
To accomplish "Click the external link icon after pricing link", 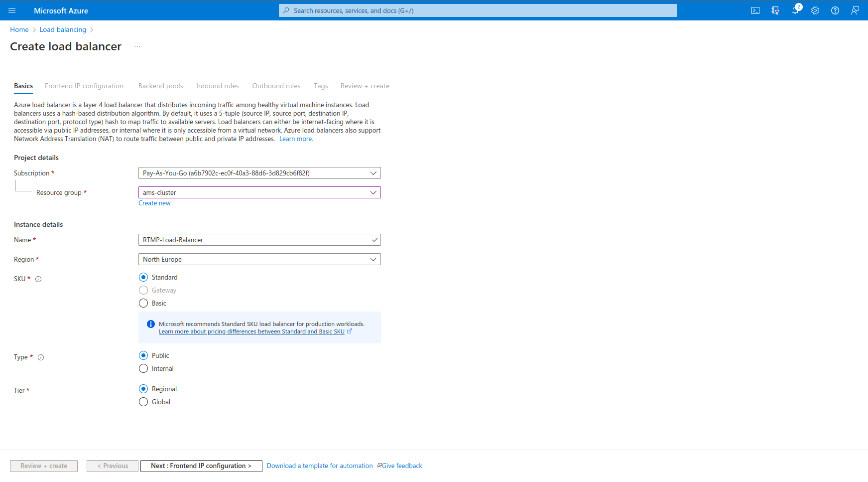I will pos(350,331).
